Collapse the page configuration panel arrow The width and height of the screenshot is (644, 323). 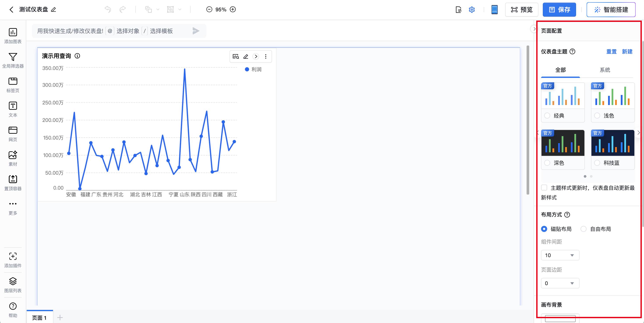click(x=534, y=29)
